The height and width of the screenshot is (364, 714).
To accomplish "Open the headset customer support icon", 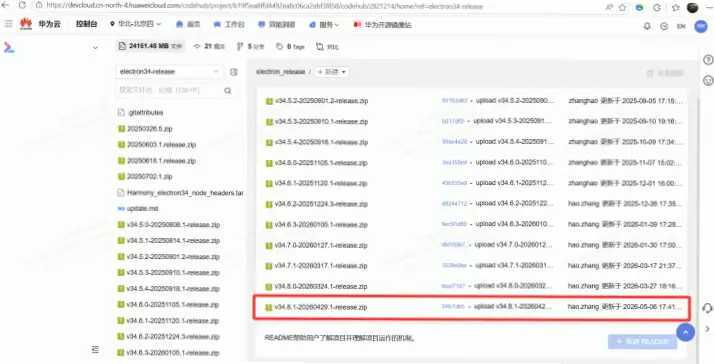I will click(x=707, y=308).
